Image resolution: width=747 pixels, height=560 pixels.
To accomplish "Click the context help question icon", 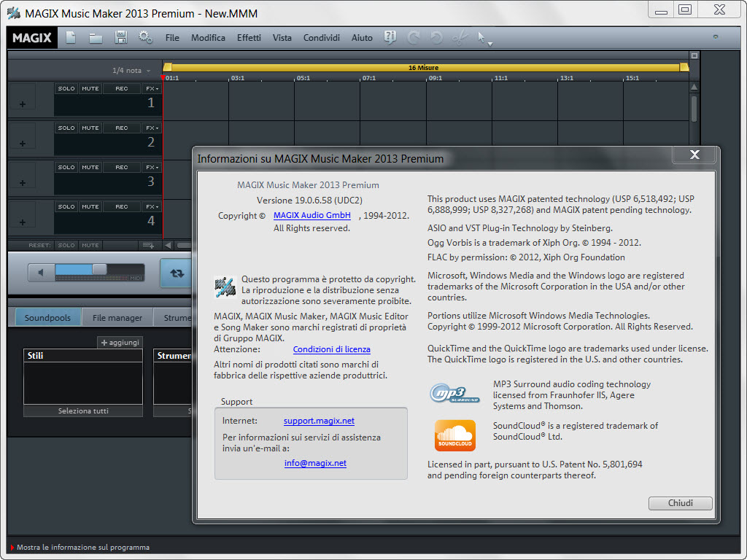I will pyautogui.click(x=390, y=38).
